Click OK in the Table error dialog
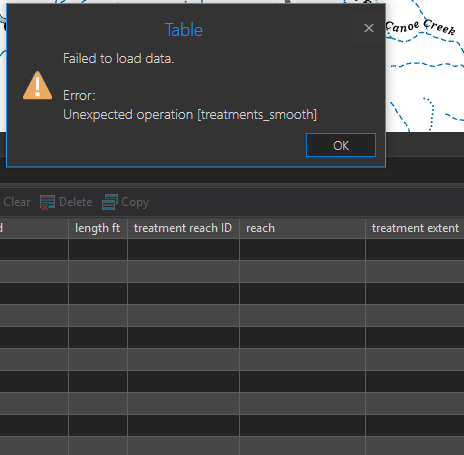The image size is (464, 455). click(341, 145)
